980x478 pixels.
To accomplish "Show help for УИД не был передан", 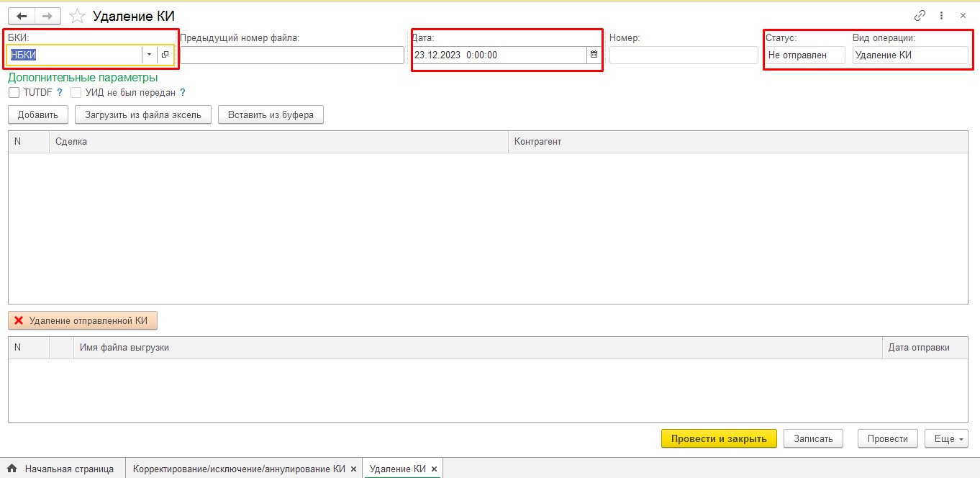I will pyautogui.click(x=183, y=92).
